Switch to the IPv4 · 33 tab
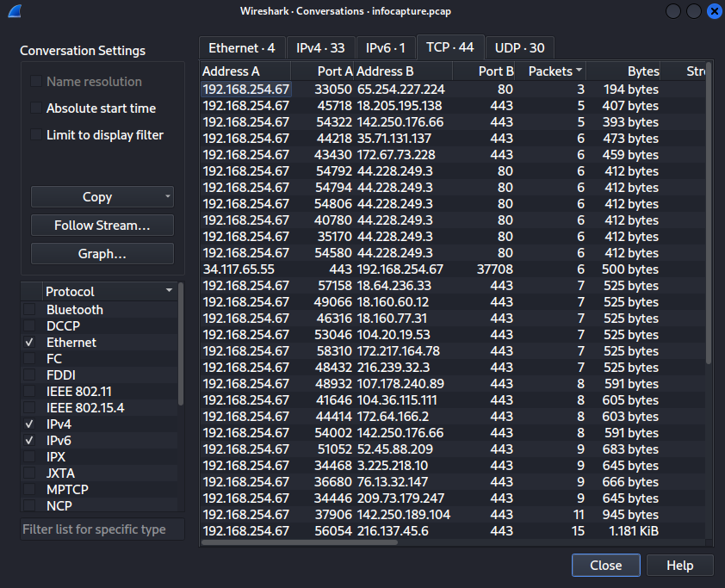The height and width of the screenshot is (588, 725). [x=320, y=47]
